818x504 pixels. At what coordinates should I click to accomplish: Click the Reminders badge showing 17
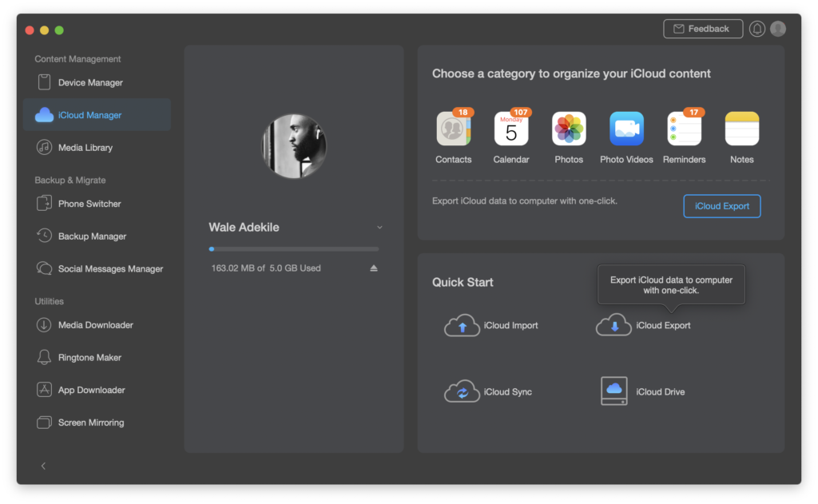tap(693, 112)
